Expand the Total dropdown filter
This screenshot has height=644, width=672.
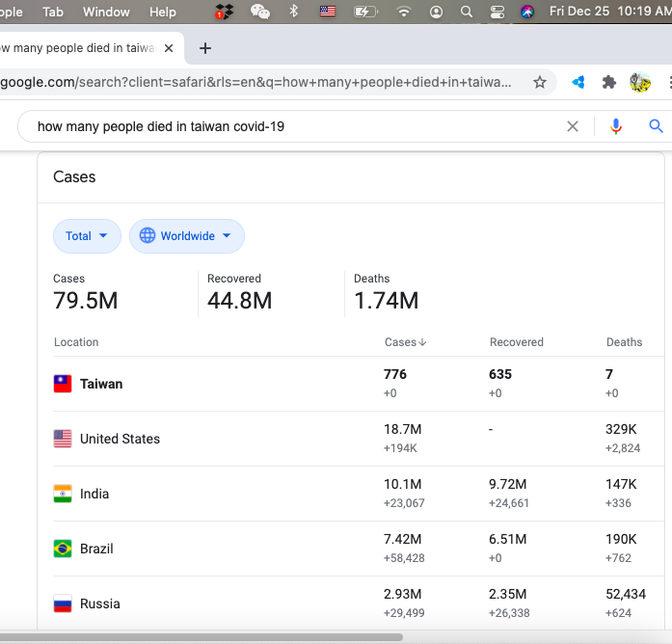(x=87, y=236)
